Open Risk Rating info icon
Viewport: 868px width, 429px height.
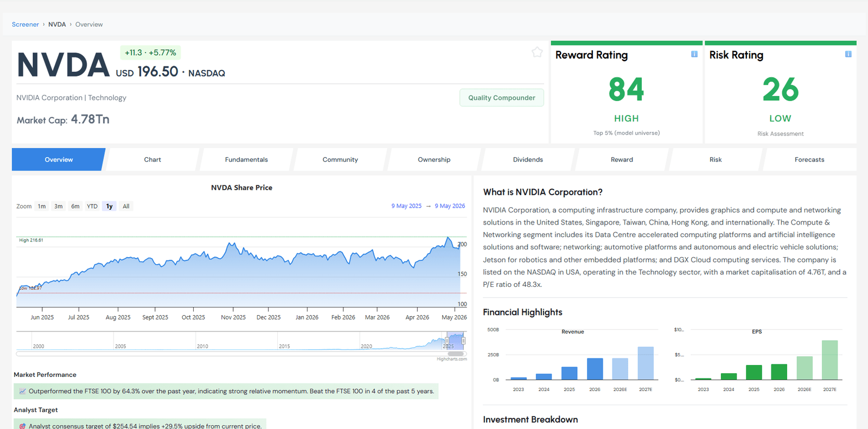coord(848,54)
